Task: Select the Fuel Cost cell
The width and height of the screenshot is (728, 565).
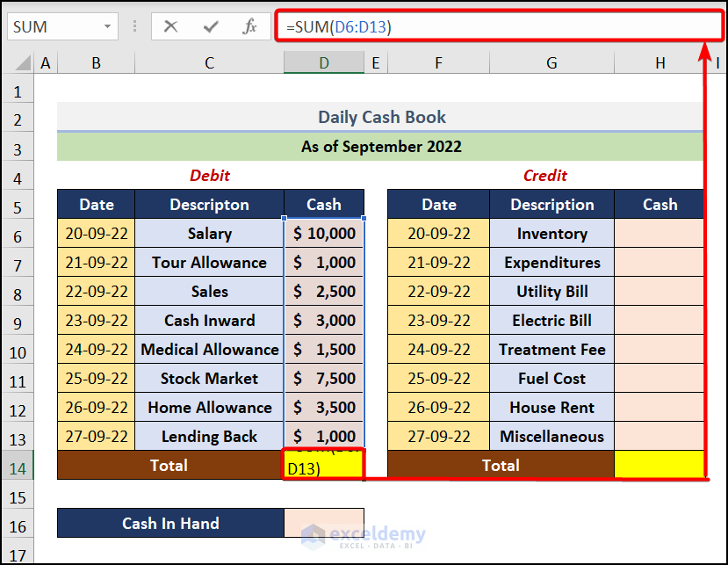Action: coord(551,378)
